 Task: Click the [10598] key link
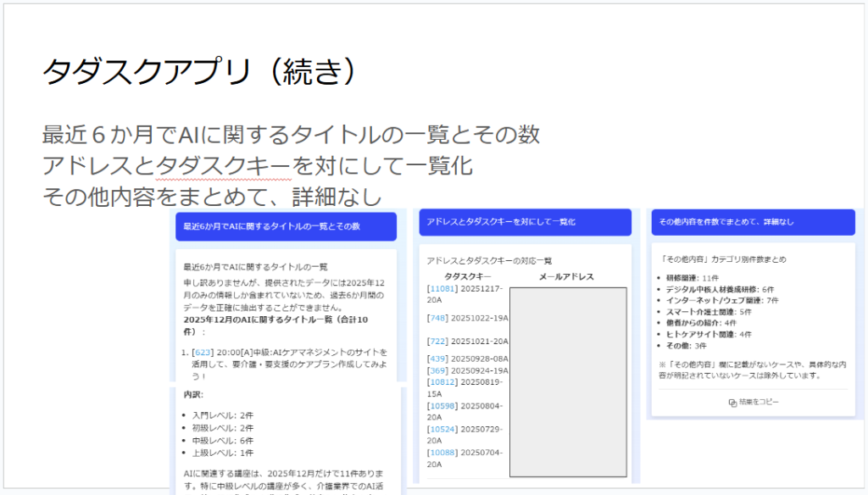coord(442,405)
